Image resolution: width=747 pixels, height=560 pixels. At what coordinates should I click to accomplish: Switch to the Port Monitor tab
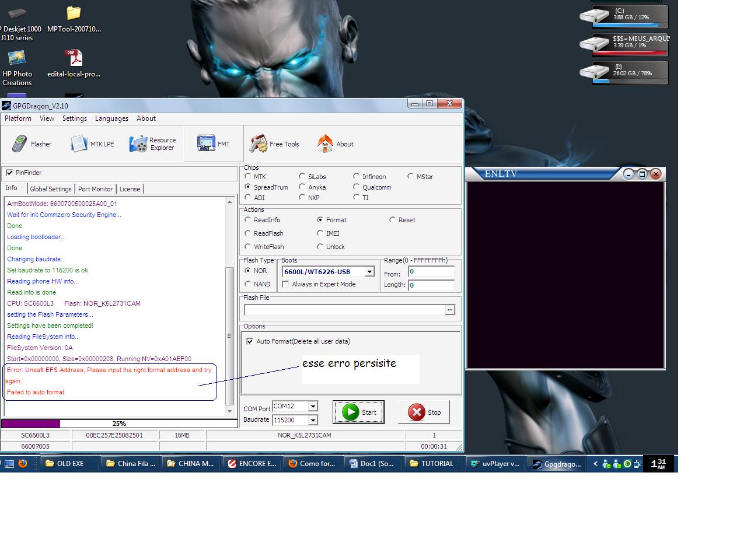point(95,189)
